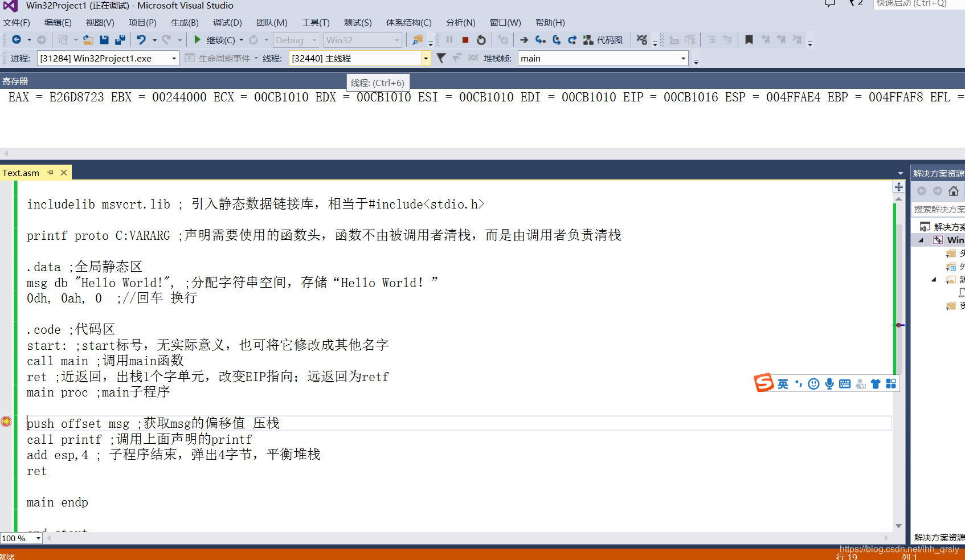
Task: Click the Solution Explorer Home icon
Action: click(x=953, y=191)
